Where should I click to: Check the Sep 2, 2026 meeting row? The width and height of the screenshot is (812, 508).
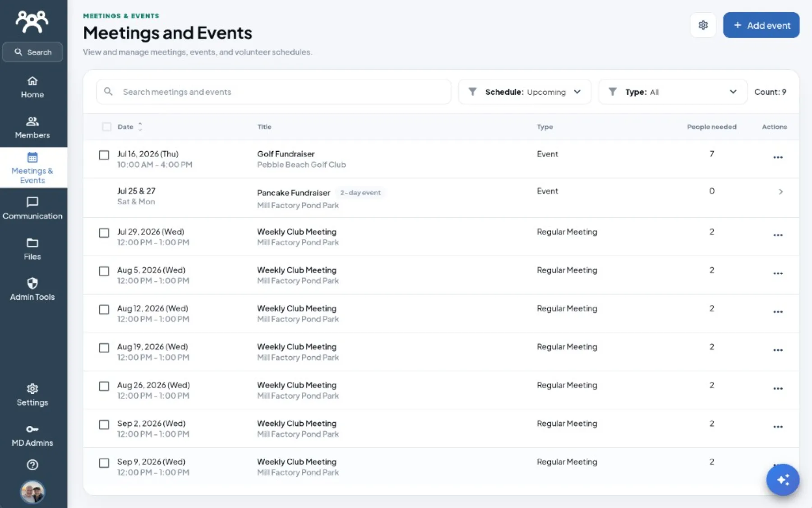(104, 424)
